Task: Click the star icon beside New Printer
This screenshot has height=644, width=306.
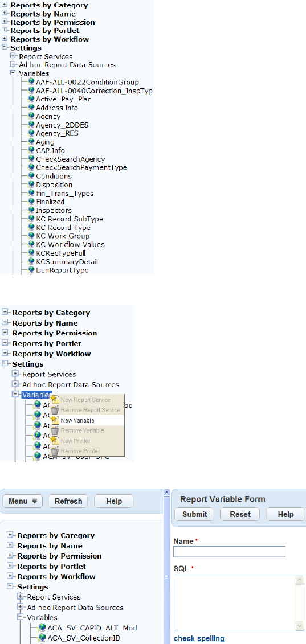Action: 55,441
